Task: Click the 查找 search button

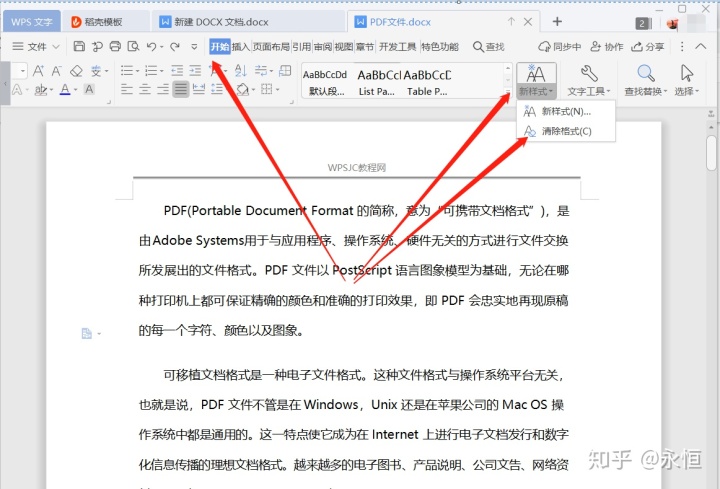Action: coord(489,46)
